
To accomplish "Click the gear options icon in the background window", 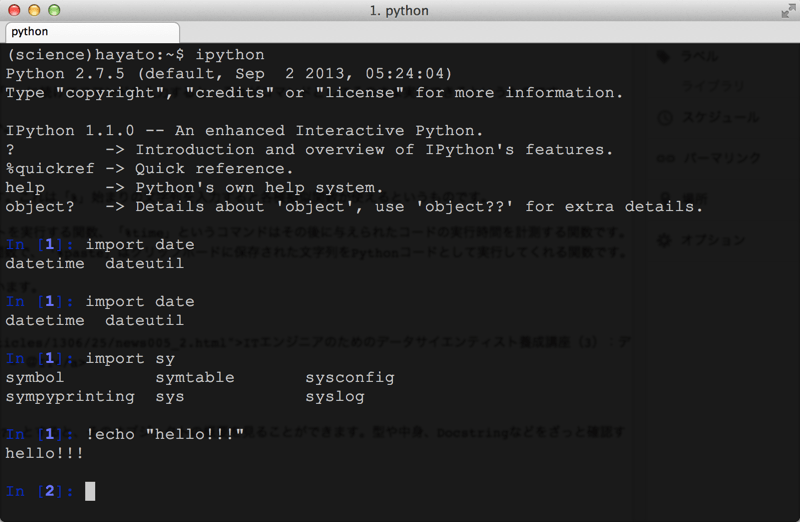I will (664, 240).
